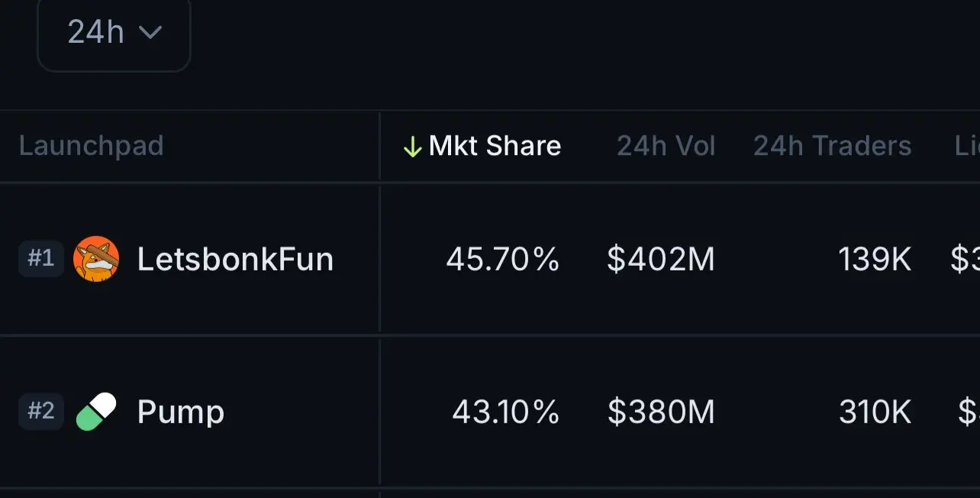Select the 24h Traders column header
This screenshot has width=980, height=498.
832,146
